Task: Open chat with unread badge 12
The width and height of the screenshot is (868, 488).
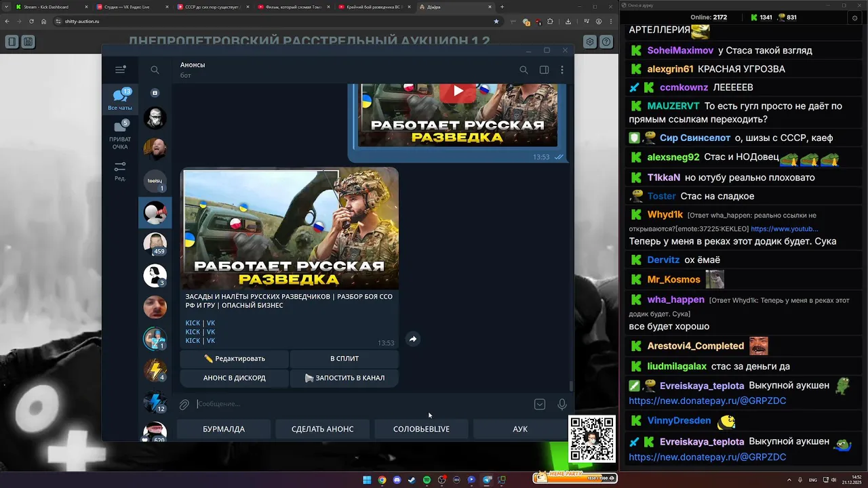Action: (155, 401)
